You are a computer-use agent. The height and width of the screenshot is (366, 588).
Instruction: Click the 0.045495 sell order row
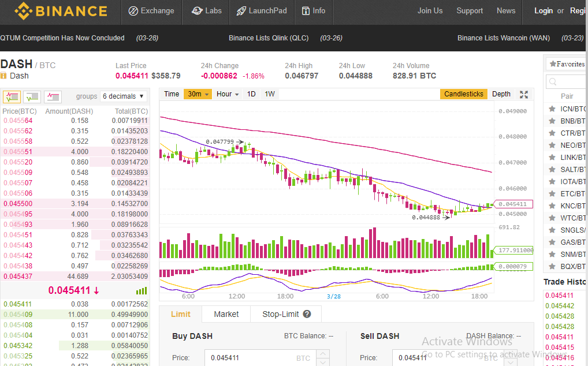tap(75, 214)
